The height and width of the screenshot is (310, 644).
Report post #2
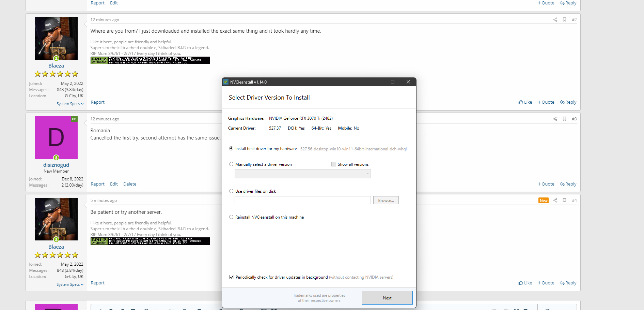[98, 102]
